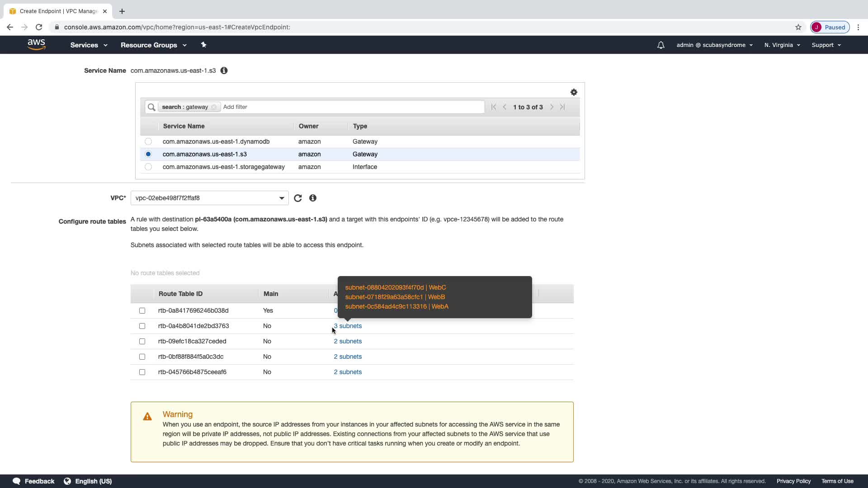Bookmark this page with star icon

(x=798, y=27)
